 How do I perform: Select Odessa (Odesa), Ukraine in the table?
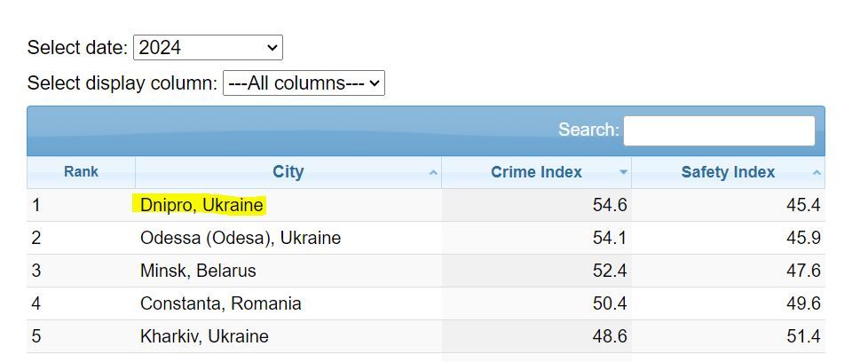point(240,238)
